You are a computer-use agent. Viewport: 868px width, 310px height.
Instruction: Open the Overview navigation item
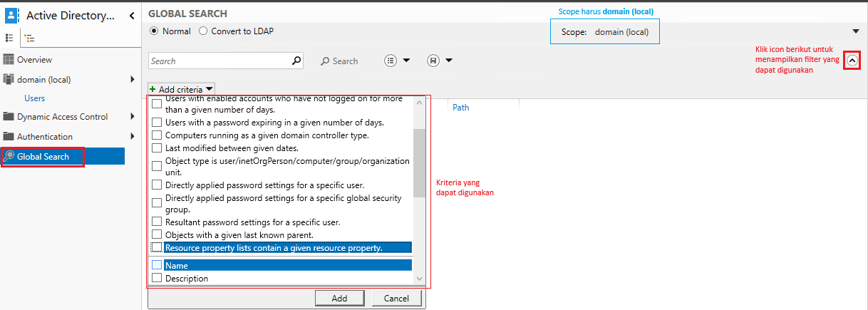(x=34, y=60)
